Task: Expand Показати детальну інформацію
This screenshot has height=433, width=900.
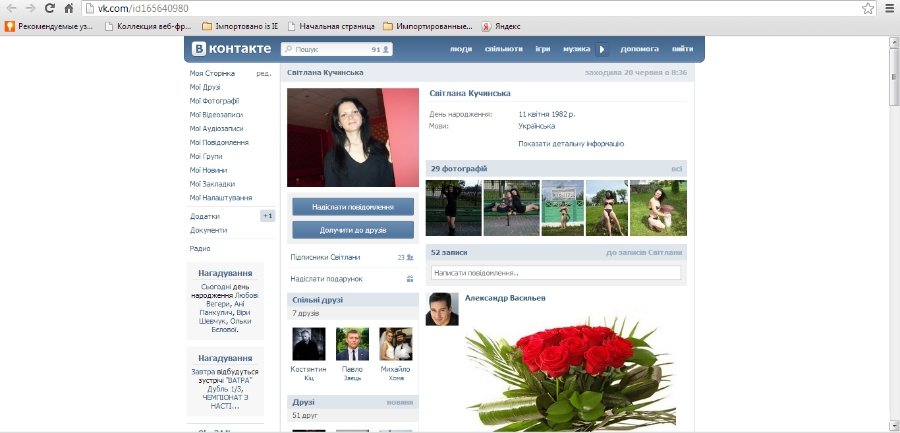Action: 571,144
